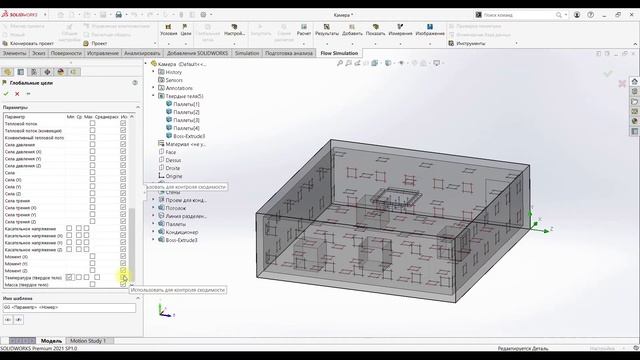640x360 pixels.
Task: Open help for Глобальные цели panel
Action: pyautogui.click(x=135, y=83)
